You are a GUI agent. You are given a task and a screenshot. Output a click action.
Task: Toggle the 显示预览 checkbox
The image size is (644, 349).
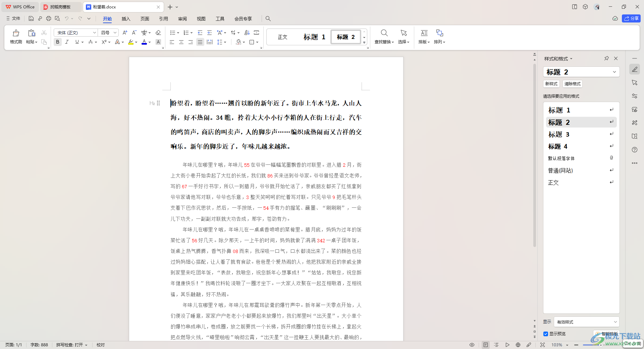546,334
